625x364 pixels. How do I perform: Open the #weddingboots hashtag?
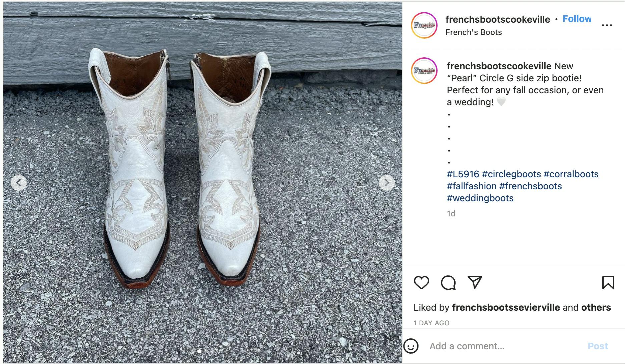point(480,198)
